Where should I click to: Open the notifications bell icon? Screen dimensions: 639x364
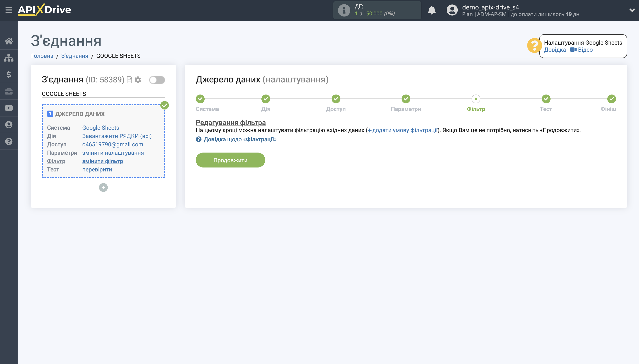pos(432,10)
